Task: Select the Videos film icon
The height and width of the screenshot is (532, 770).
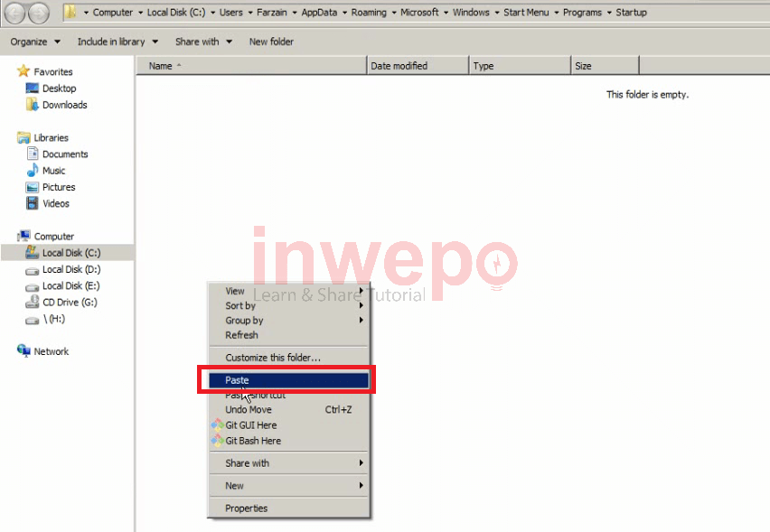Action: 32,203
